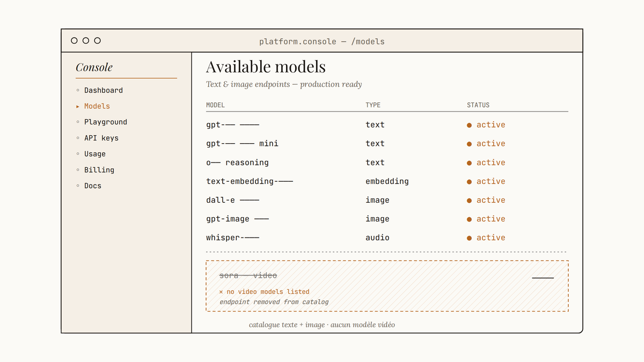Select the 'dall-e' model name
Image resolution: width=644 pixels, height=362 pixels.
pos(232,200)
